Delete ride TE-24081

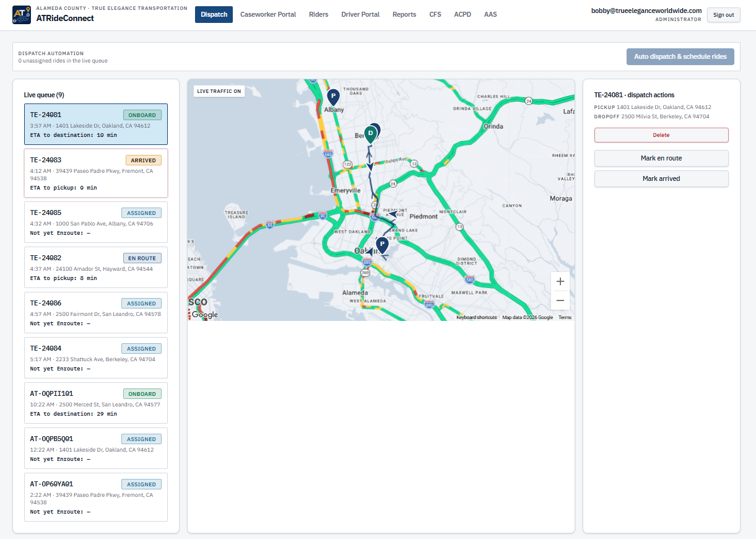click(x=661, y=135)
